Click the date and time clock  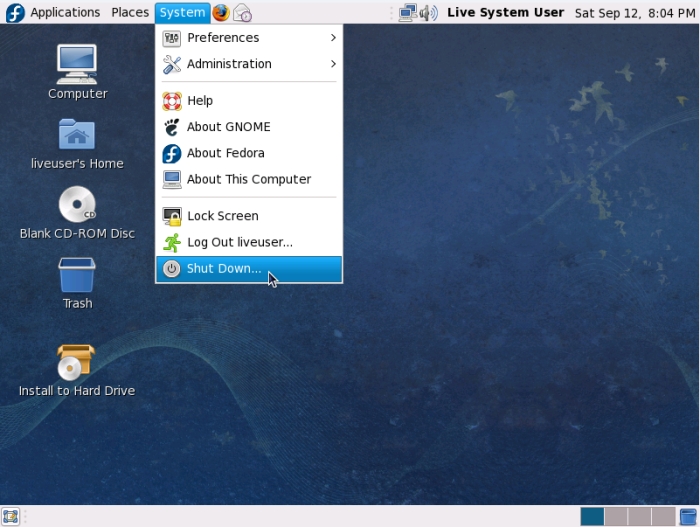(633, 13)
